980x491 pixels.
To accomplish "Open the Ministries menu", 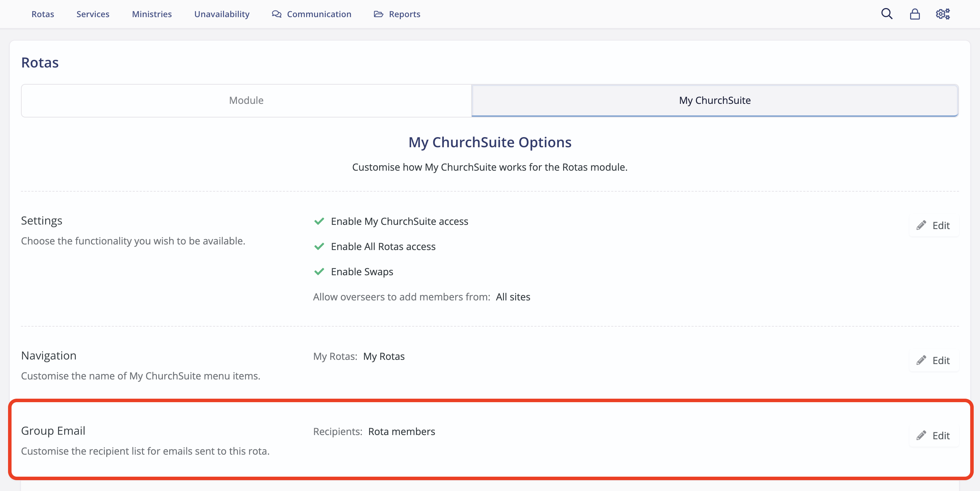I will click(x=151, y=14).
